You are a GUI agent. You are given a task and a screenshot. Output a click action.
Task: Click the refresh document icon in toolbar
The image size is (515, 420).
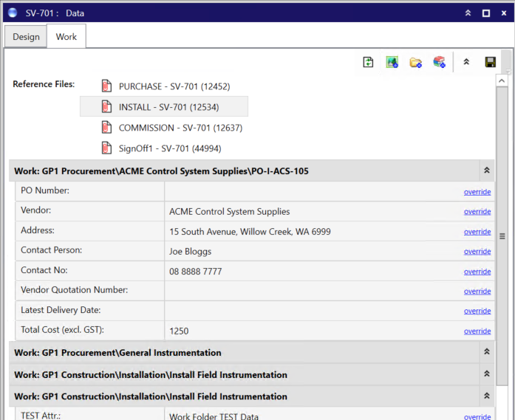(x=368, y=63)
